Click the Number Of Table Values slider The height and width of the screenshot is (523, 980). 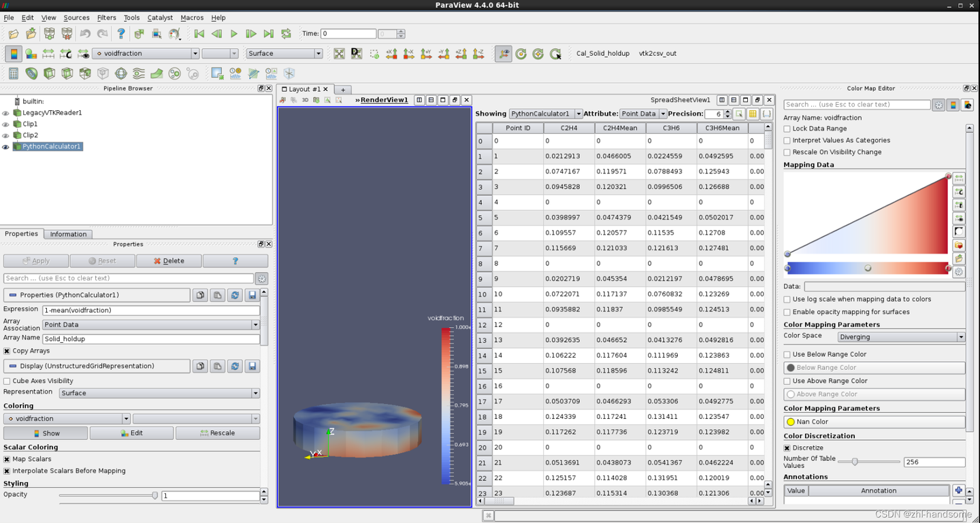click(x=855, y=462)
